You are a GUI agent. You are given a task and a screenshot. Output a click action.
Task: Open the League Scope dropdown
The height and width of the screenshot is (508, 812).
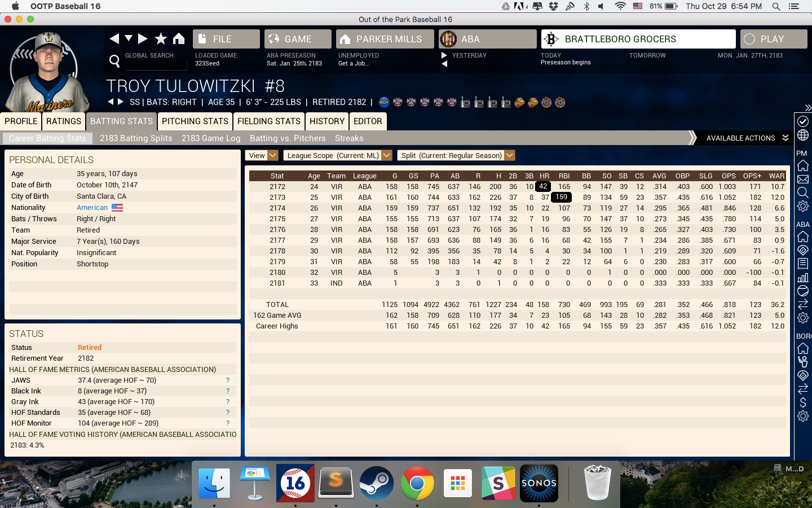337,155
